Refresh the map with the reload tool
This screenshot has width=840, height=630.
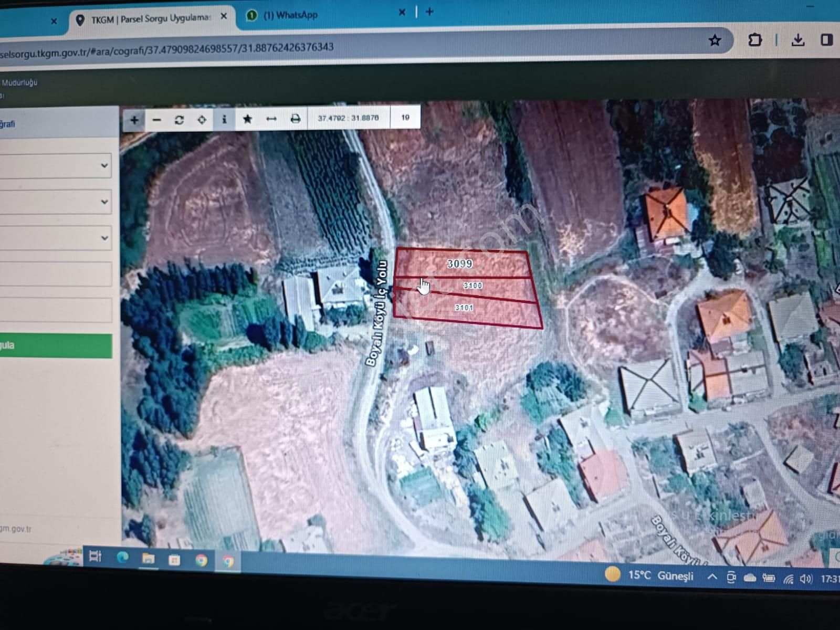(179, 120)
